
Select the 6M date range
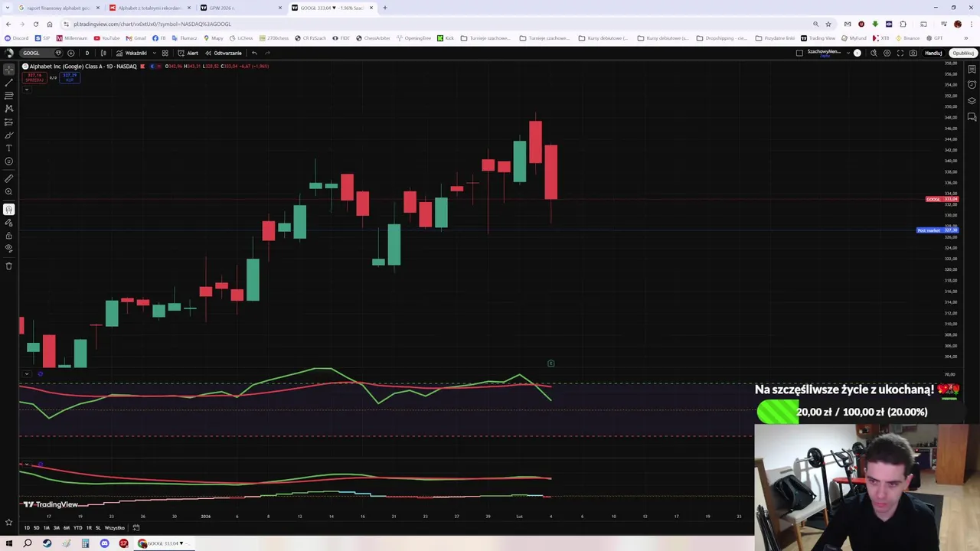click(67, 528)
